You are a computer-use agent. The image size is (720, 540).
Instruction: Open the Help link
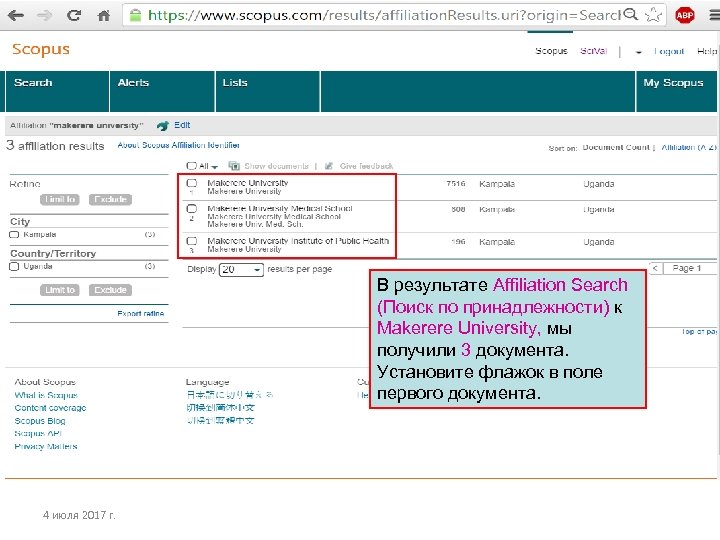pyautogui.click(x=707, y=51)
